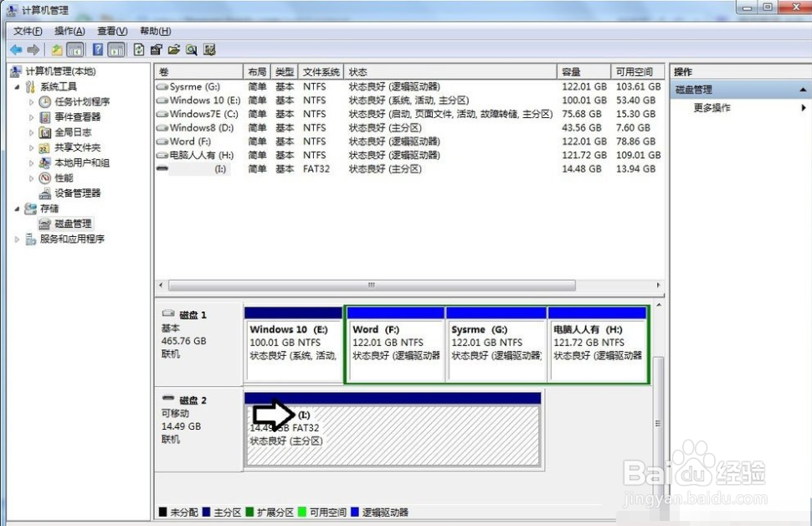
Task: Open the 更多操作 submenu arrow
Action: tap(803, 107)
